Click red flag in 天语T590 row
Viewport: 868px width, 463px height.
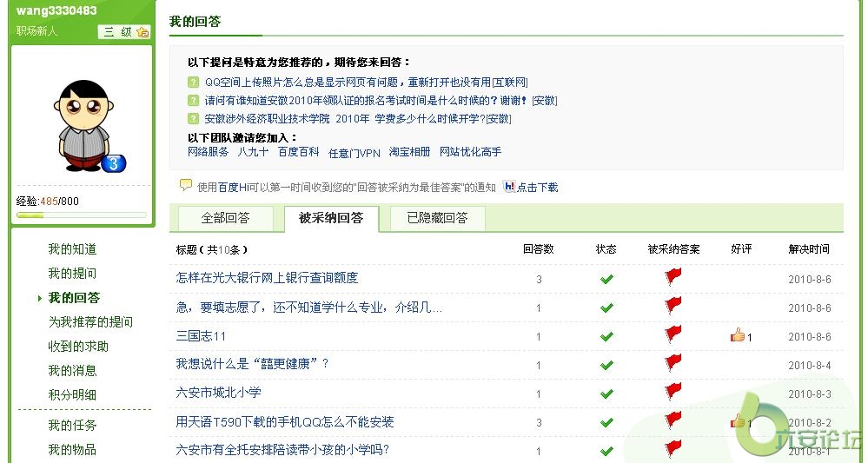(x=673, y=420)
